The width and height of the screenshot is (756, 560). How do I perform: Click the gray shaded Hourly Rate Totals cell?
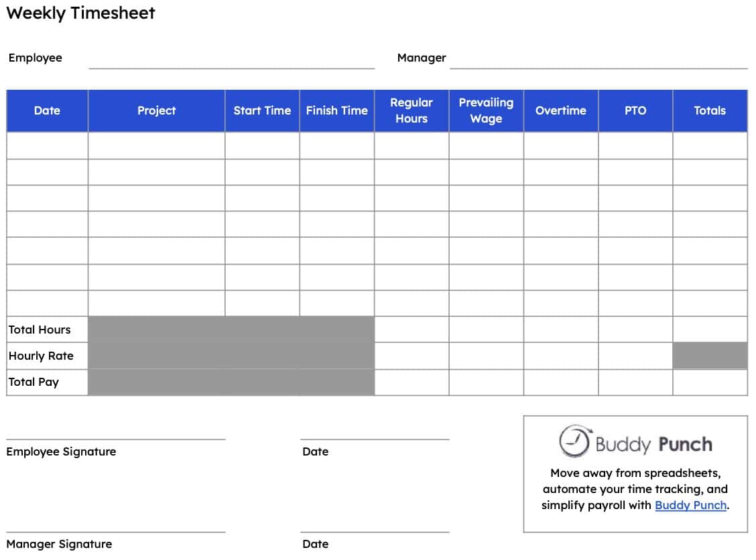tap(710, 356)
